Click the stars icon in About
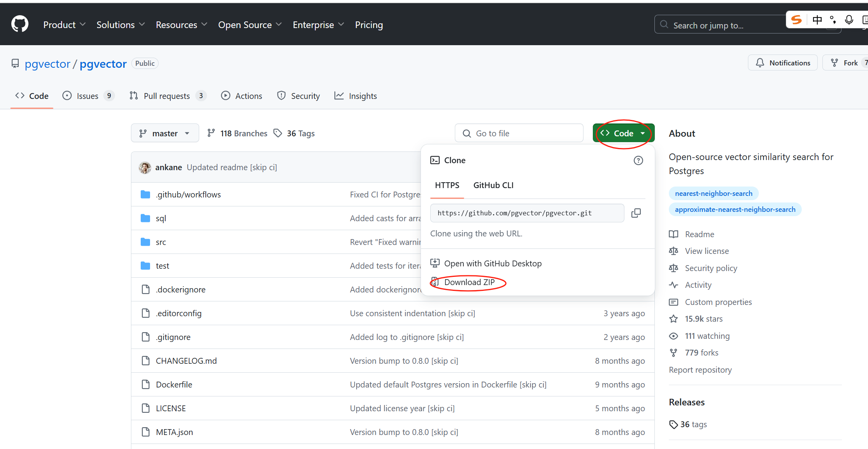 674,319
